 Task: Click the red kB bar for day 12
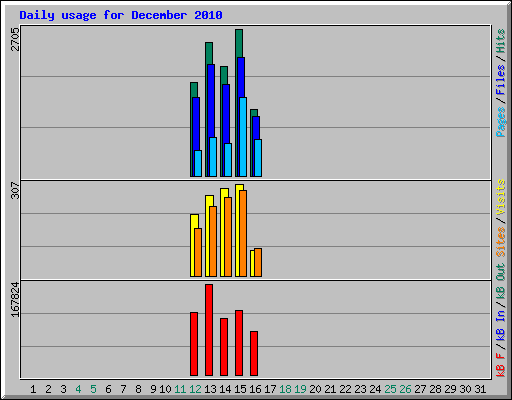(194, 344)
